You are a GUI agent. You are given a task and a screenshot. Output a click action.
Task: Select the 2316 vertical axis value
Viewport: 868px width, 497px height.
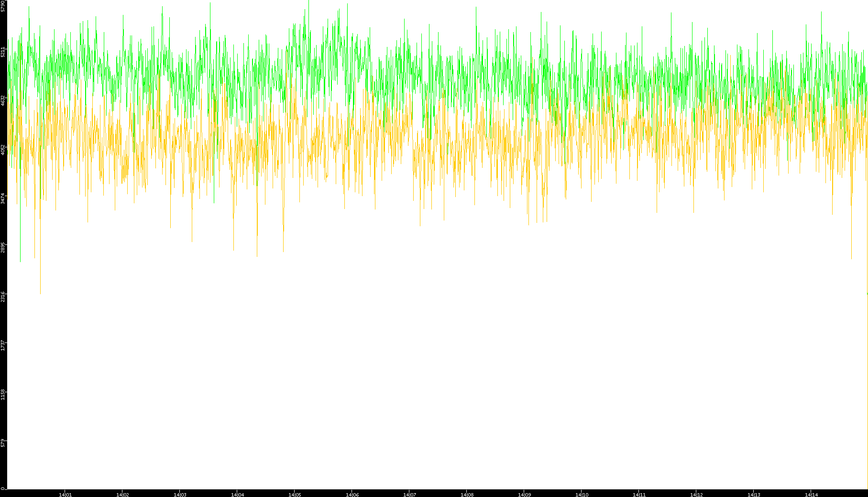click(3, 296)
